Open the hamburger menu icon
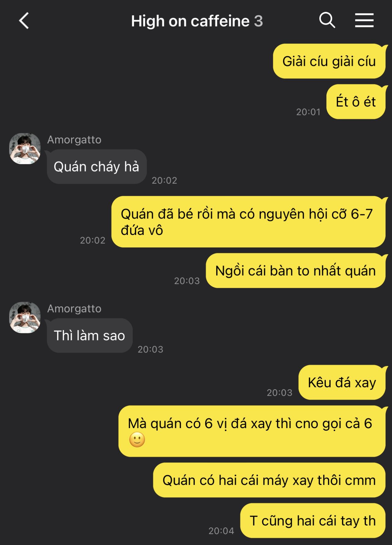392x545 pixels. point(364,20)
